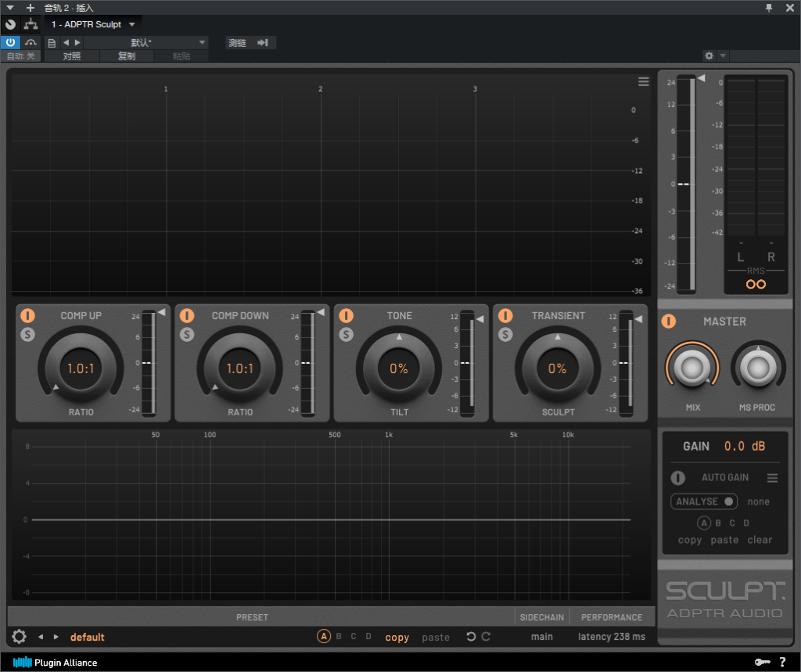Select auto gain slot D

coord(746,523)
